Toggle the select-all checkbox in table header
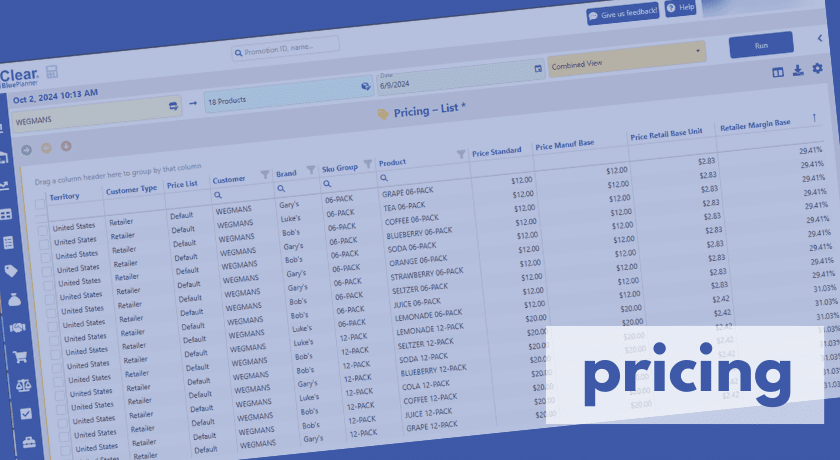Screen dimensions: 840x460 coord(40,205)
